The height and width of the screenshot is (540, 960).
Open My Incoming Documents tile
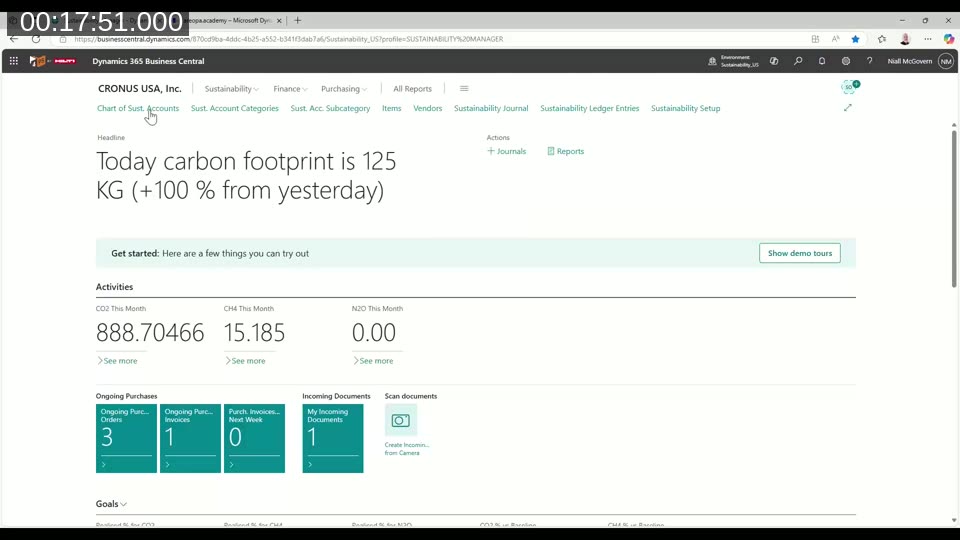332,438
